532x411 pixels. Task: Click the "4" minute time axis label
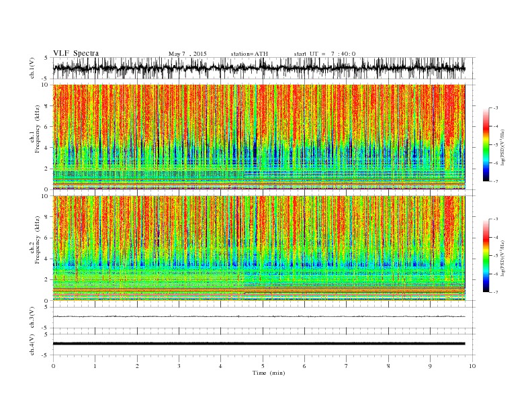(220, 366)
